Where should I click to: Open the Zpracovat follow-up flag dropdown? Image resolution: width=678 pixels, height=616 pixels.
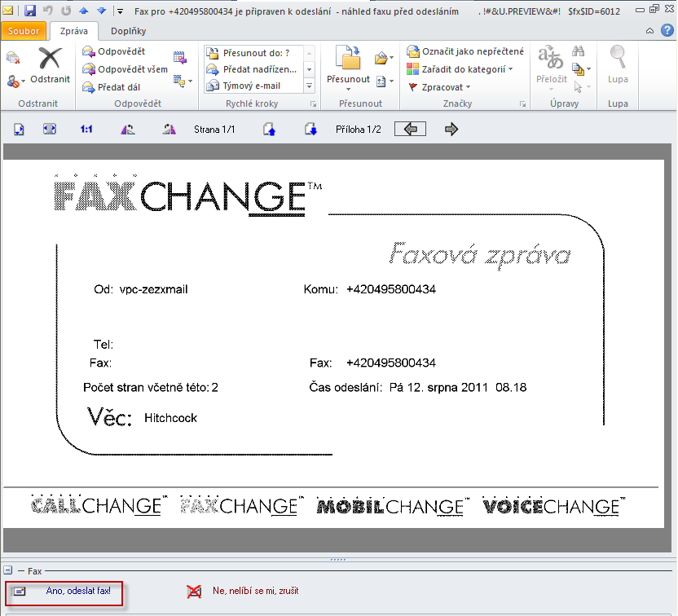(x=439, y=87)
